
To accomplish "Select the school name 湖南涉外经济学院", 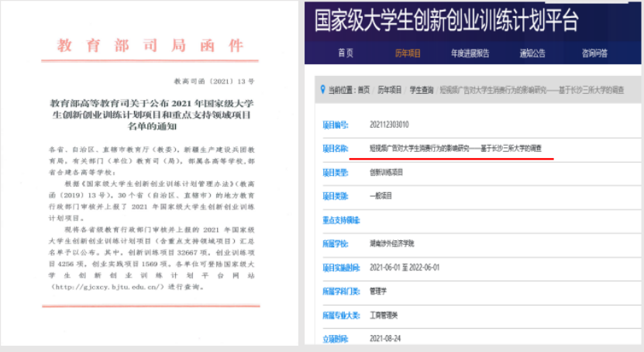I will pyautogui.click(x=392, y=243).
